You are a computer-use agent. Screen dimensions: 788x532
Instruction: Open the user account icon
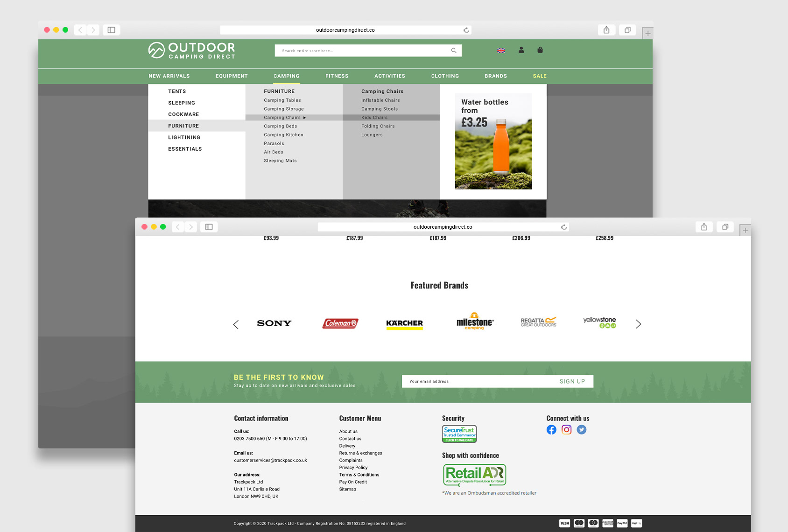tap(521, 50)
